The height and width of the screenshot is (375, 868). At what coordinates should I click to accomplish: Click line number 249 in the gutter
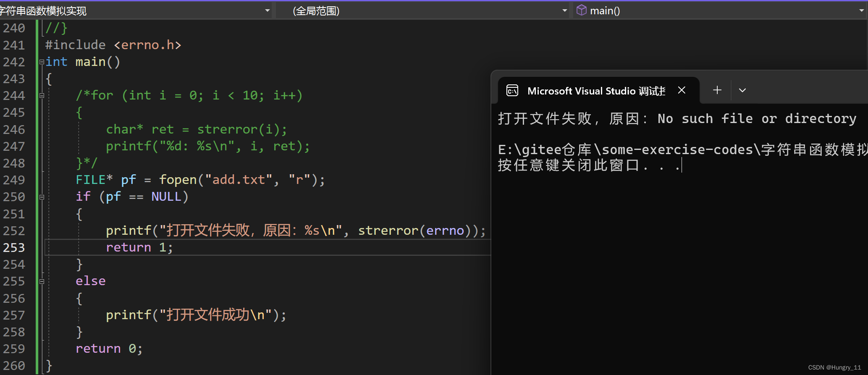14,180
